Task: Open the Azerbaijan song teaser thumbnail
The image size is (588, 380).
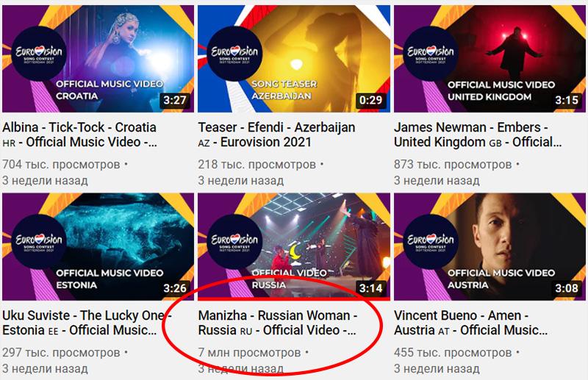Action: click(x=294, y=59)
